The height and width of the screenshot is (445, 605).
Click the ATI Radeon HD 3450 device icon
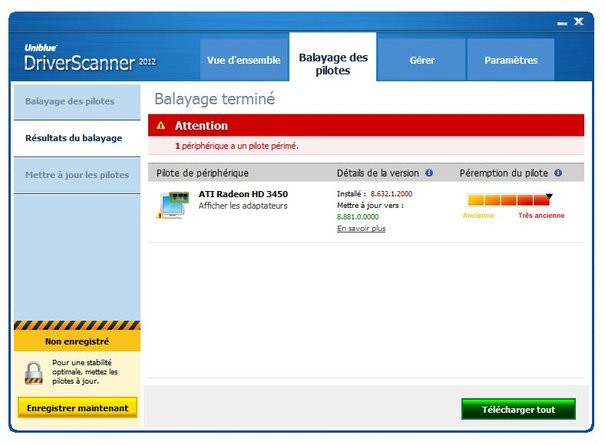point(173,205)
